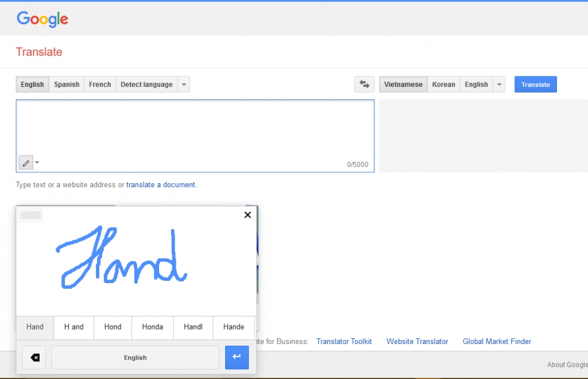Viewport: 588px width, 379px height.
Task: Choose the 'Hande' suggestion
Action: (234, 327)
